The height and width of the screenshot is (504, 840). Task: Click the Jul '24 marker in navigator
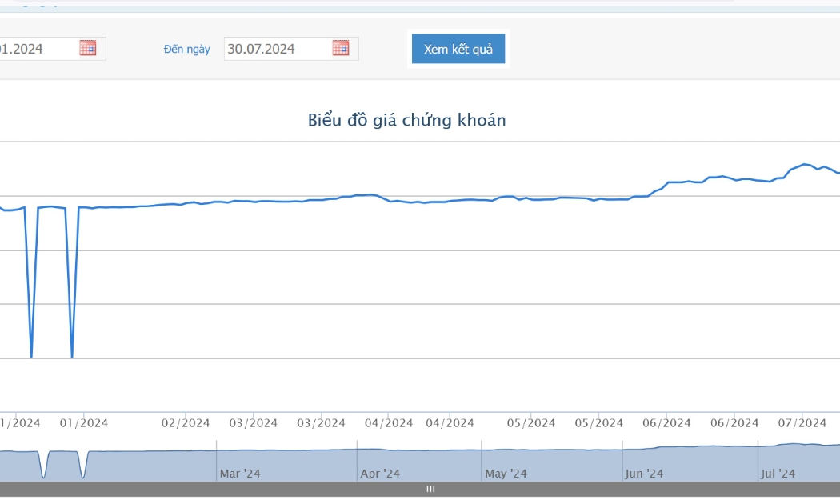(778, 474)
